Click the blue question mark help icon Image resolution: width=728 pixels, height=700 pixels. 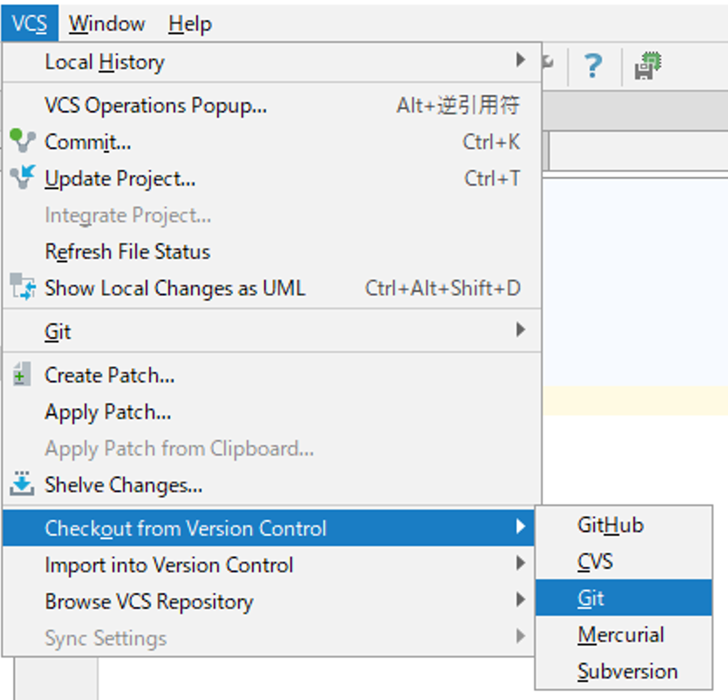[593, 66]
